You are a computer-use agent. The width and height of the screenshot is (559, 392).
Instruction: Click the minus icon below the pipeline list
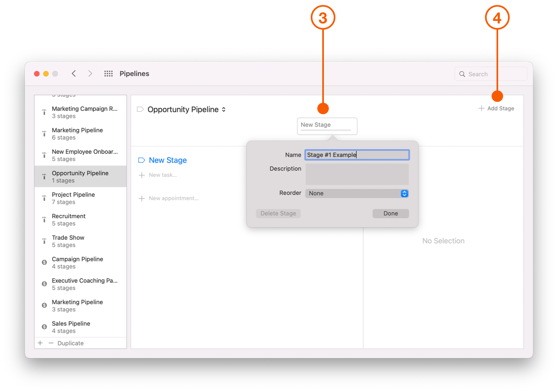(51, 343)
